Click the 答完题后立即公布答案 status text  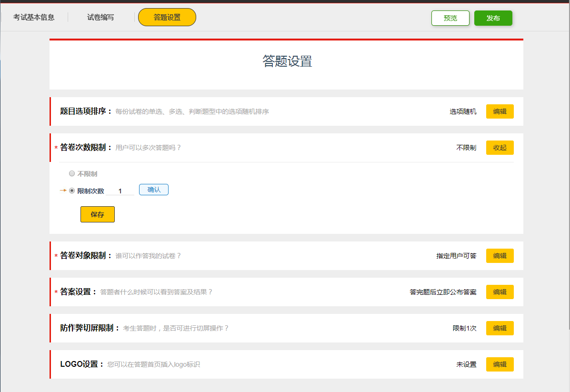click(x=443, y=292)
